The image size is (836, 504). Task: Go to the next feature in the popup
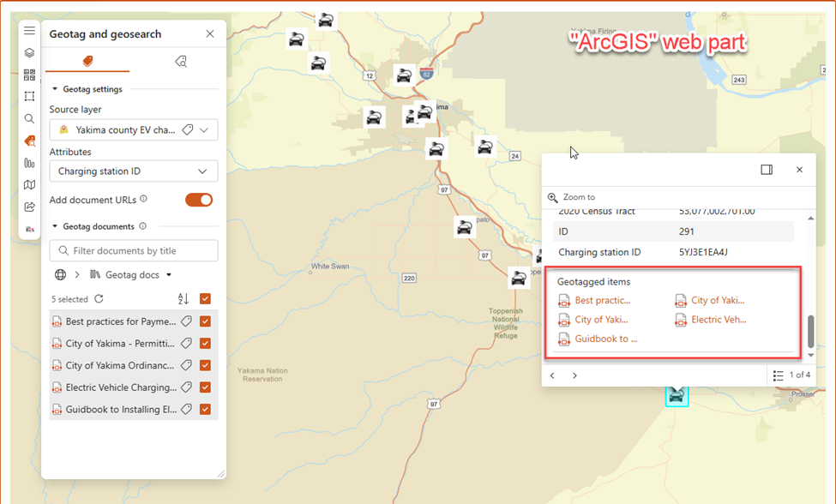(574, 375)
